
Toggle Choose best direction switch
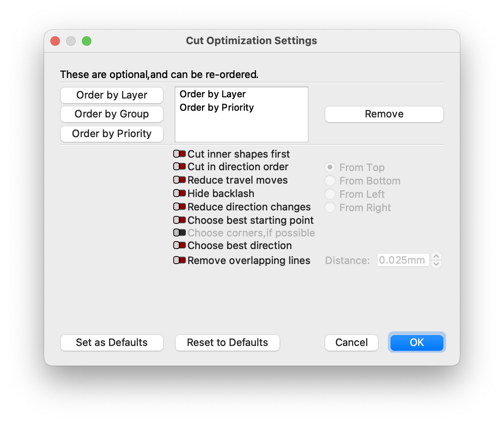coord(180,245)
